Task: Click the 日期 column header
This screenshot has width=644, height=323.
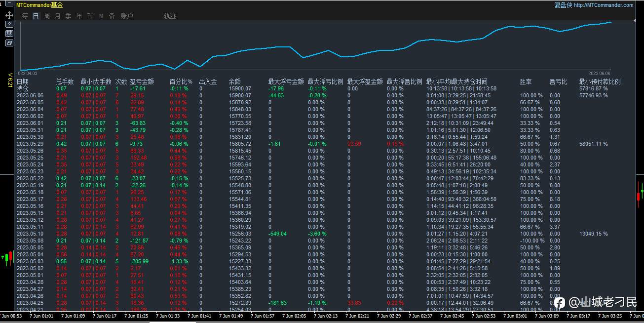Action: (x=23, y=81)
